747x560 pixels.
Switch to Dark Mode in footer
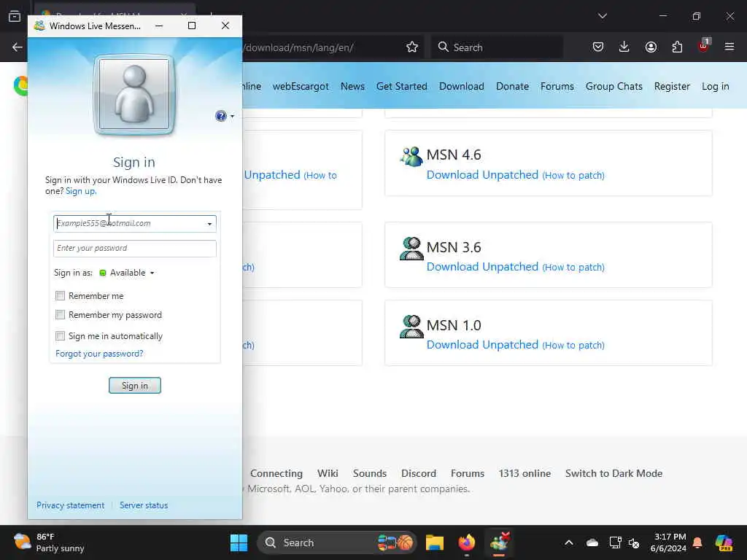click(614, 473)
